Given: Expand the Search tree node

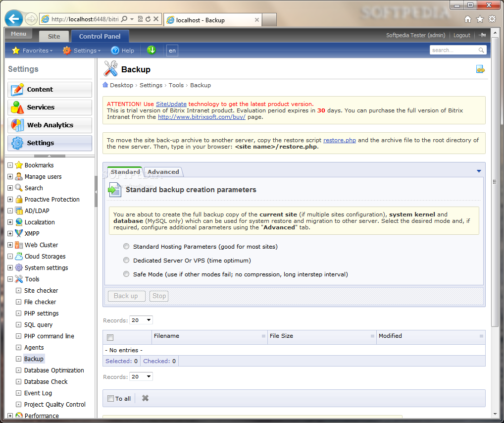Looking at the screenshot, I should coord(10,188).
